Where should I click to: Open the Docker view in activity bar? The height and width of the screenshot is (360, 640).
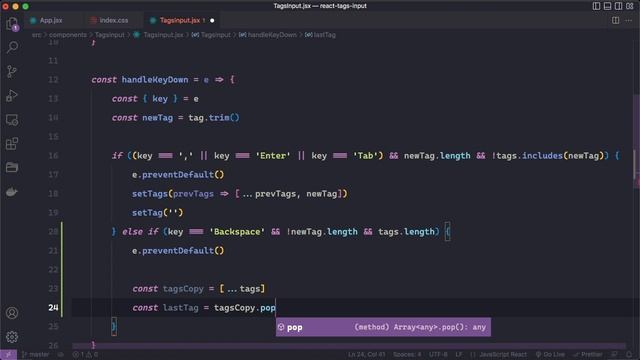(x=12, y=191)
